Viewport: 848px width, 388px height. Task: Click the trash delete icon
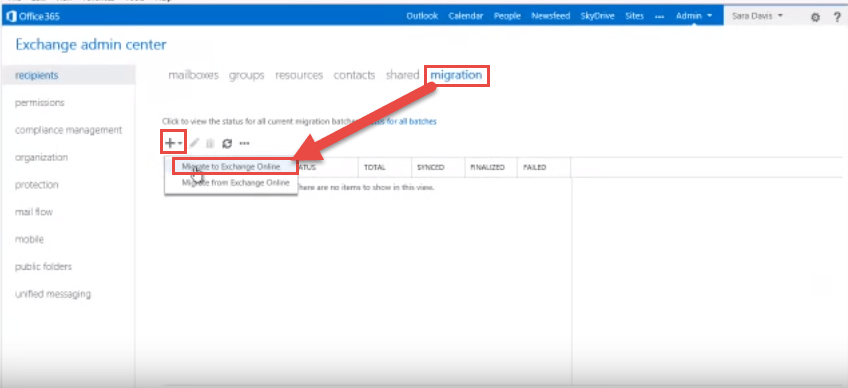pyautogui.click(x=210, y=143)
